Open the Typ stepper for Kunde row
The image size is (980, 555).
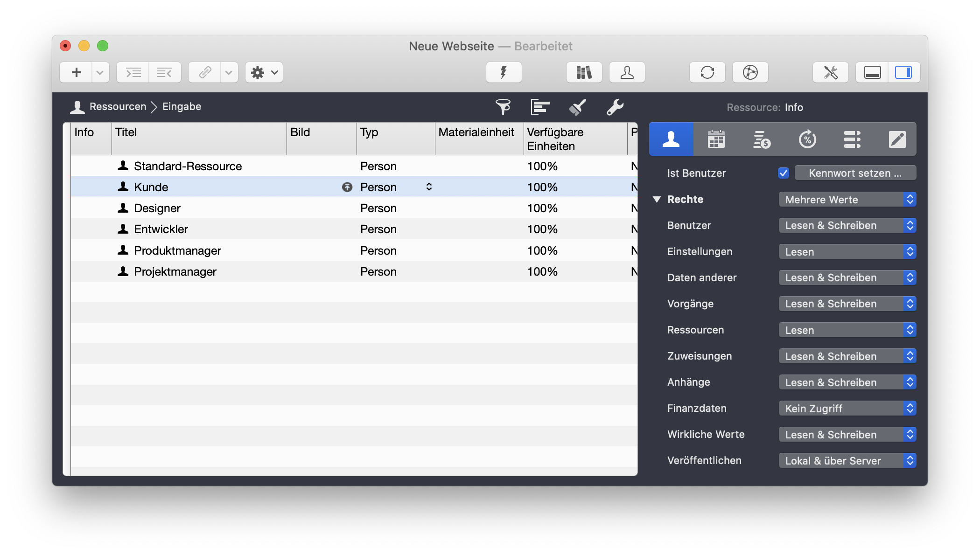coord(428,187)
